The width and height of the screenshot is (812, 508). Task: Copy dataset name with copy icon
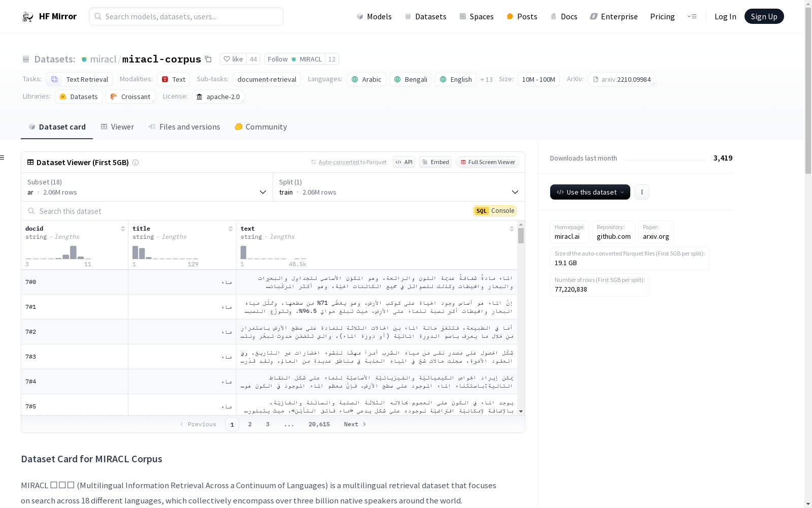[x=208, y=59]
